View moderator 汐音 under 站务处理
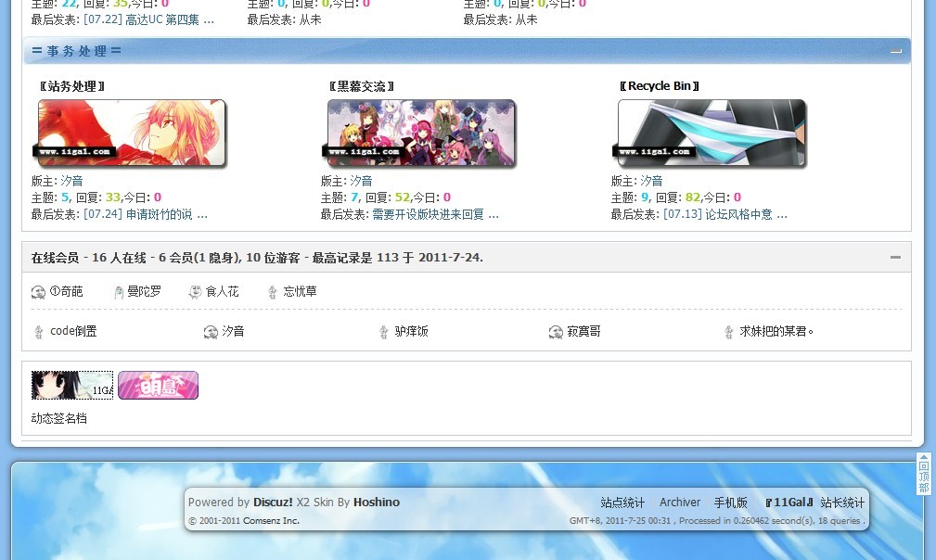 click(x=71, y=181)
